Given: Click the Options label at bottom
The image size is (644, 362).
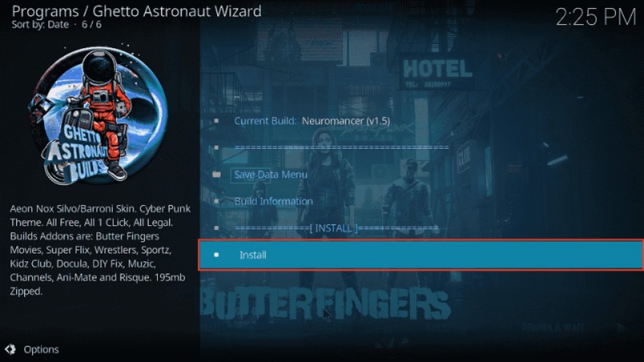Looking at the screenshot, I should 41,349.
